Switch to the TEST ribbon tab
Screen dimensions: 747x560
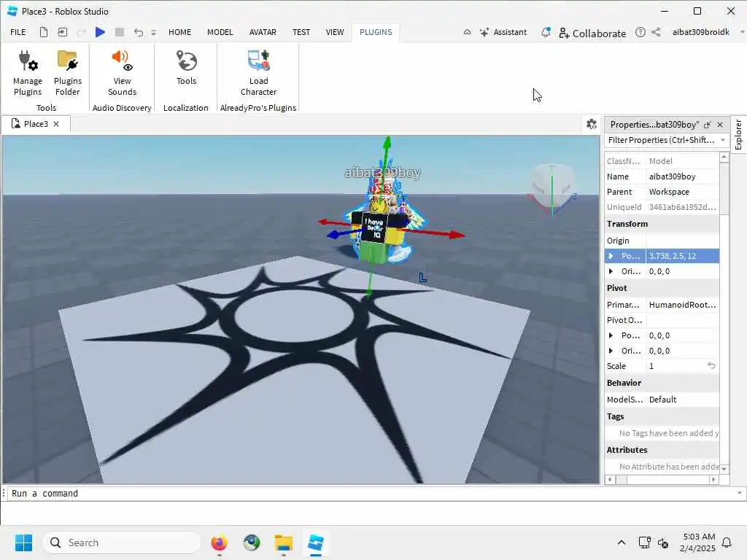tap(301, 32)
